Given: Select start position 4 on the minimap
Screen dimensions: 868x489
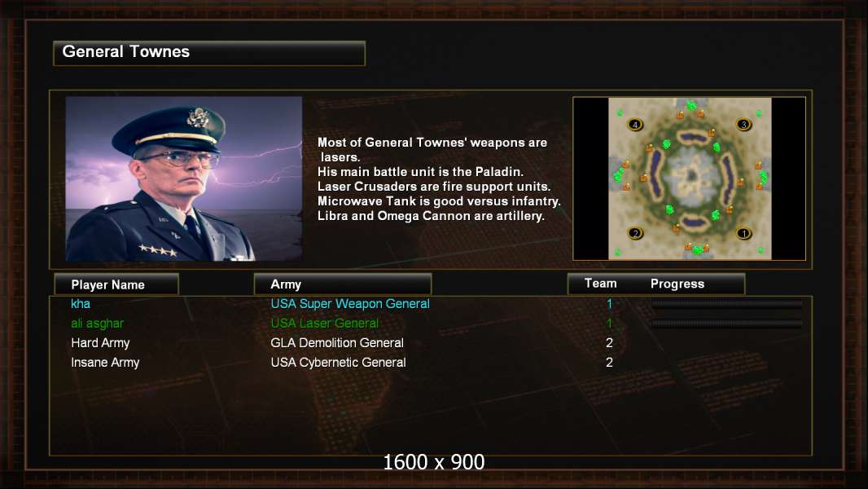Looking at the screenshot, I should coord(635,124).
